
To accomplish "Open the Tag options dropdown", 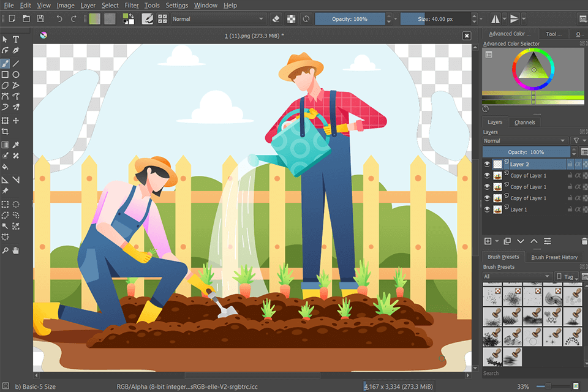I will (568, 276).
